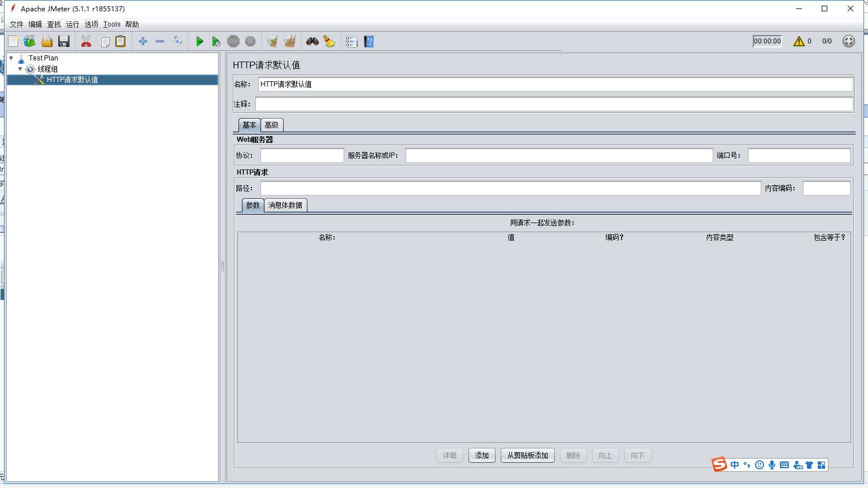Screen dimensions: 868x488
Task: Switch to the 高级 tab
Action: pyautogui.click(x=272, y=125)
